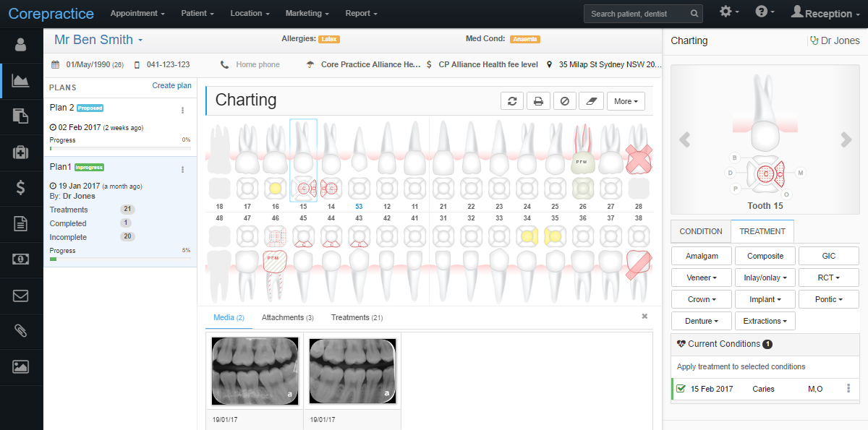Select the Composite treatment button
The width and height of the screenshot is (868, 430).
pos(765,255)
